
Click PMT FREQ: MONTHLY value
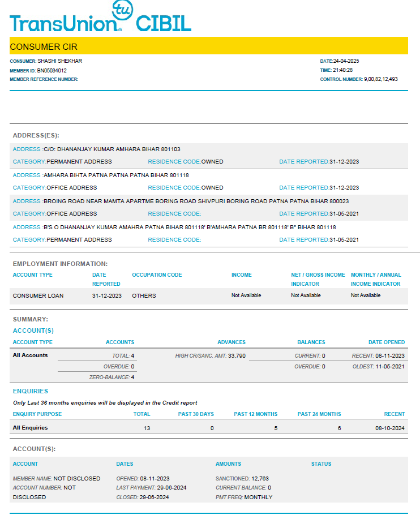click(244, 497)
